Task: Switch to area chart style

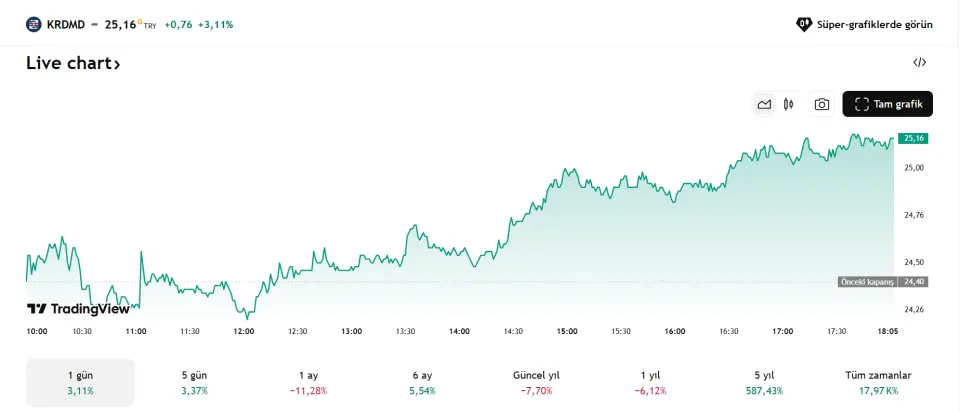Action: click(x=765, y=104)
